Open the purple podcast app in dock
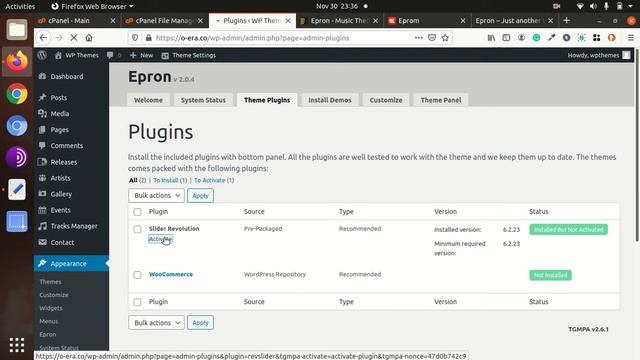Image resolution: width=640 pixels, height=360 pixels. [17, 158]
